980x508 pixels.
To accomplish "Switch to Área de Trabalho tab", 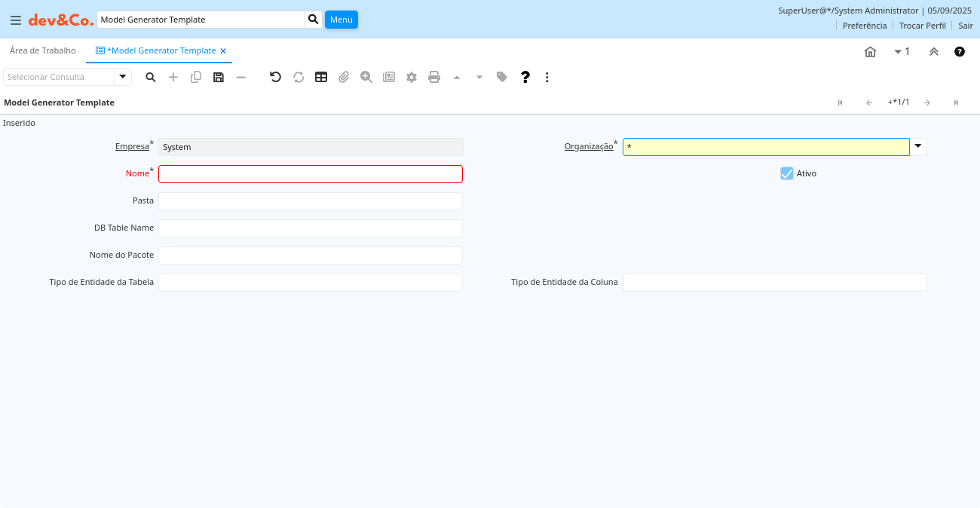I will point(43,50).
